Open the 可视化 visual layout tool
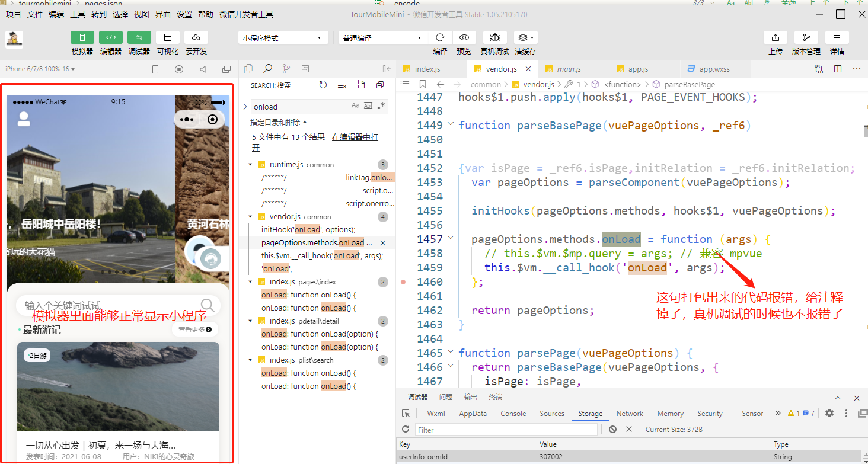Image resolution: width=868 pixels, height=464 pixels. [x=168, y=37]
